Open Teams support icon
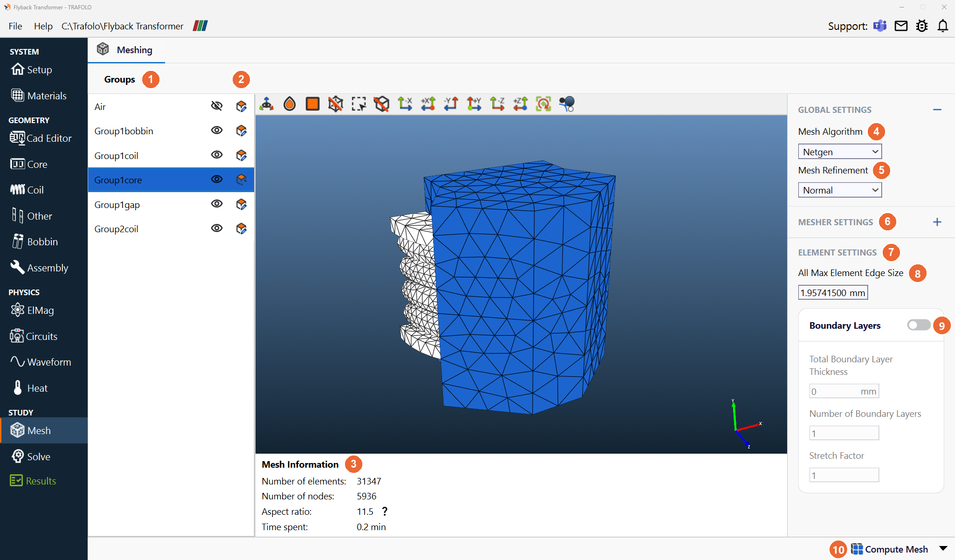This screenshot has width=955, height=560. click(880, 26)
